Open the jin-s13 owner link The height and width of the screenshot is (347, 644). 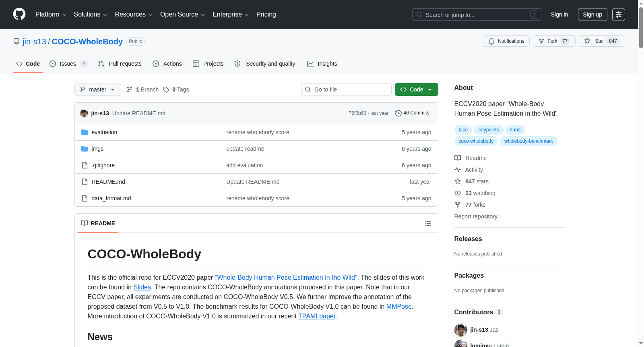(x=34, y=42)
